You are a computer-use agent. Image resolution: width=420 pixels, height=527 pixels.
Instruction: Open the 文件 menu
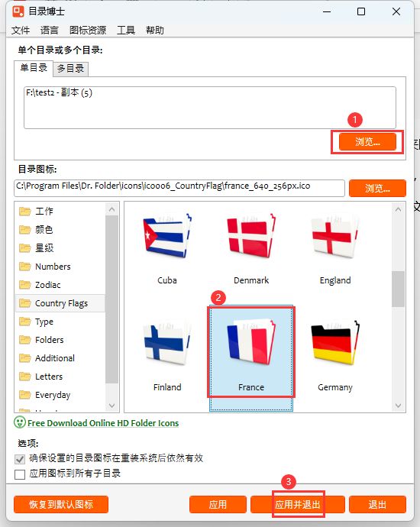[x=21, y=31]
